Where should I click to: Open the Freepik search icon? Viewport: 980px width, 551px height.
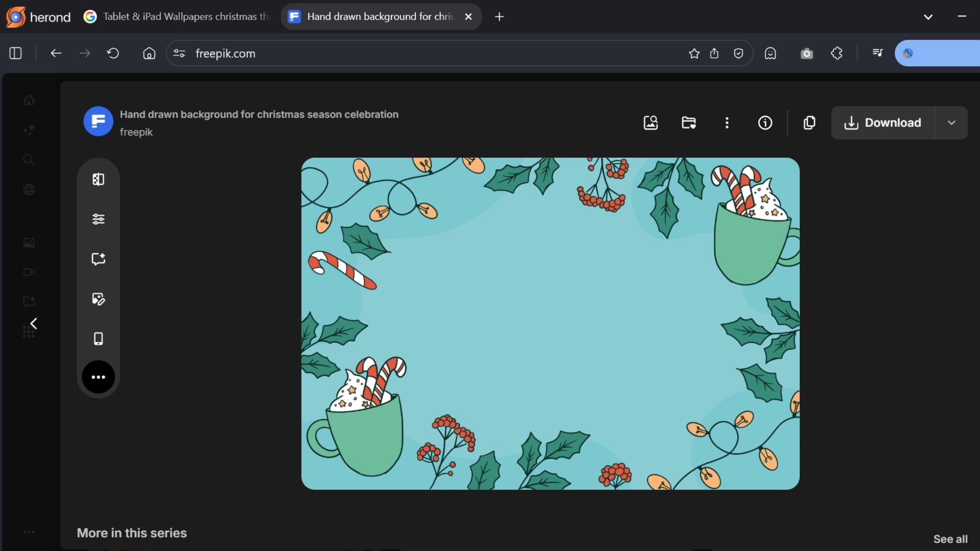click(x=28, y=160)
